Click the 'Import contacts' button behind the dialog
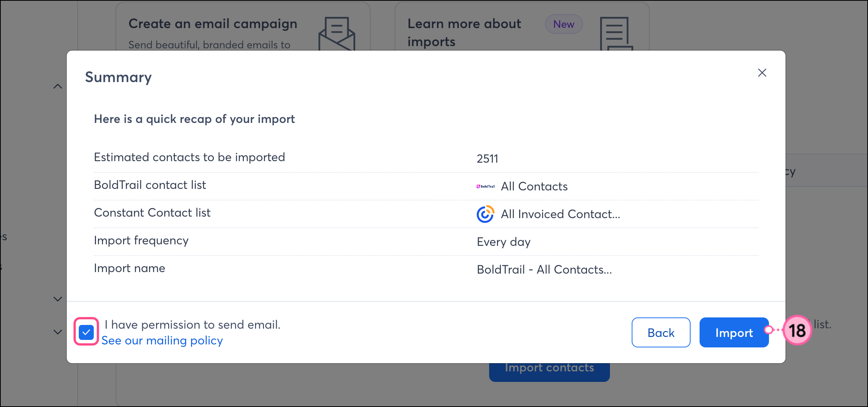Image resolution: width=868 pixels, height=407 pixels. (x=549, y=373)
